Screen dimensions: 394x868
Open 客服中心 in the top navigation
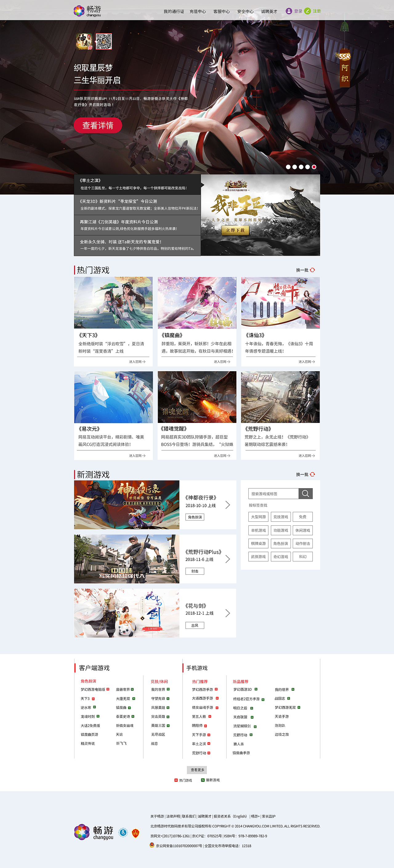coord(221,11)
